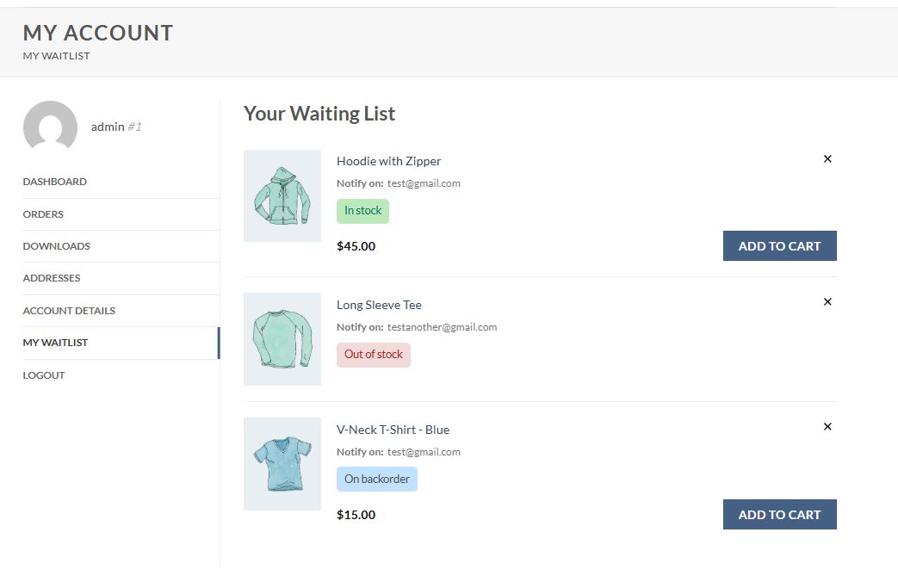Open the V-Neck T-Shirt thumbnail image
The height and width of the screenshot is (588, 898).
(282, 464)
